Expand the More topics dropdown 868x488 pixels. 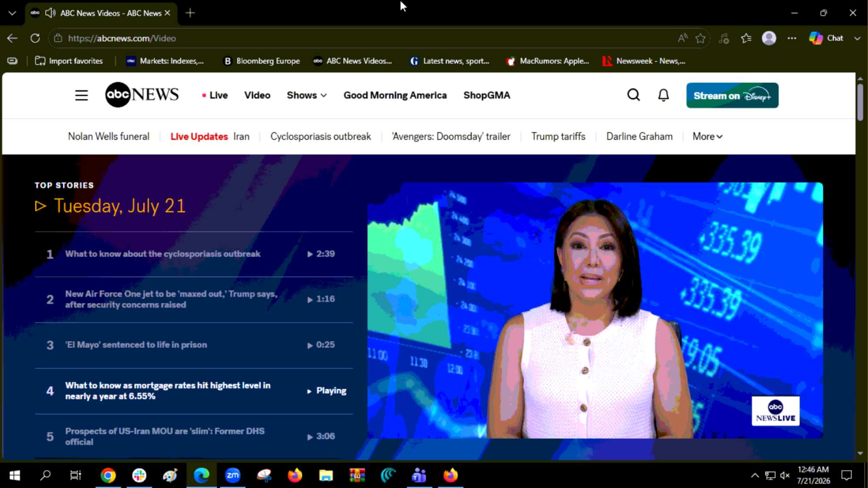tap(707, 137)
